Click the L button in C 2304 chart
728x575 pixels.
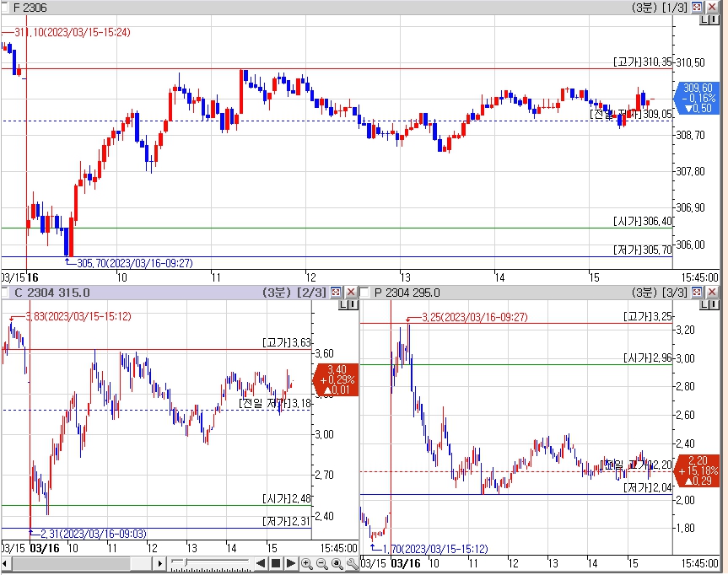pyautogui.click(x=343, y=304)
